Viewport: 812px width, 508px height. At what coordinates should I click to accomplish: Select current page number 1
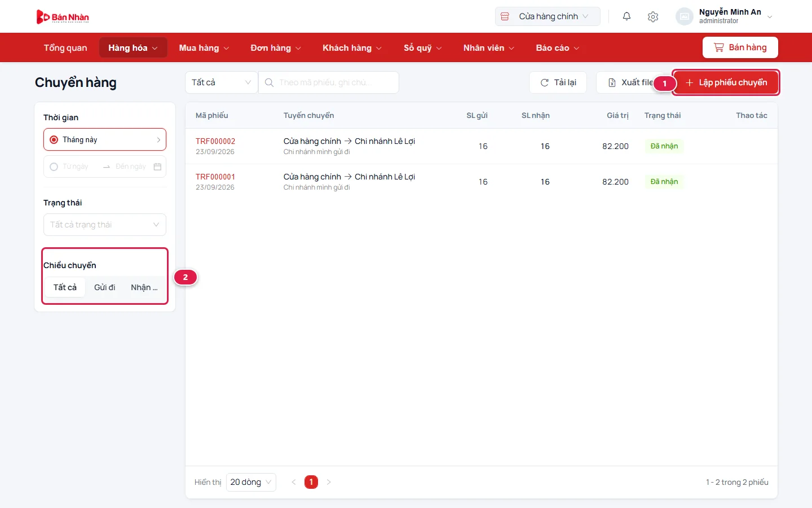pos(311,482)
